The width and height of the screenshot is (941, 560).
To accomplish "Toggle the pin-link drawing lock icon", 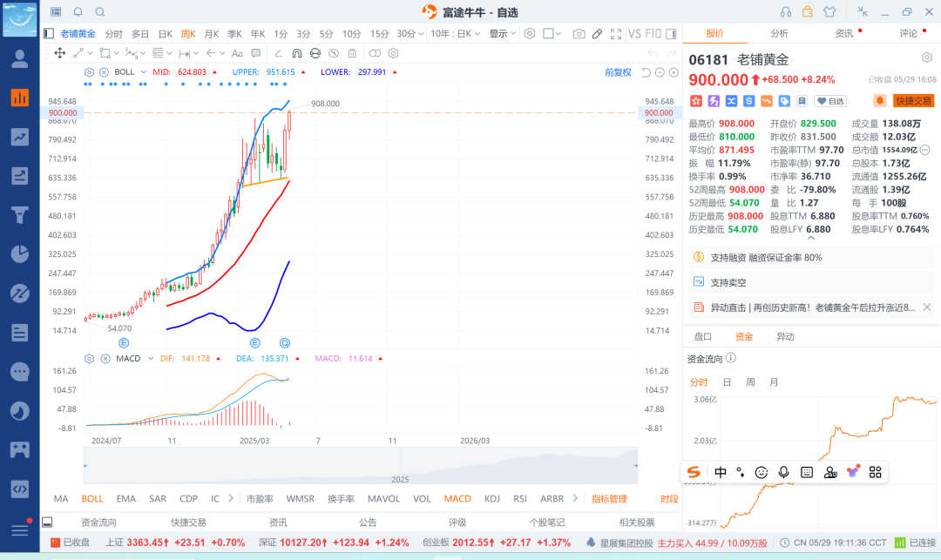I will 315,53.
